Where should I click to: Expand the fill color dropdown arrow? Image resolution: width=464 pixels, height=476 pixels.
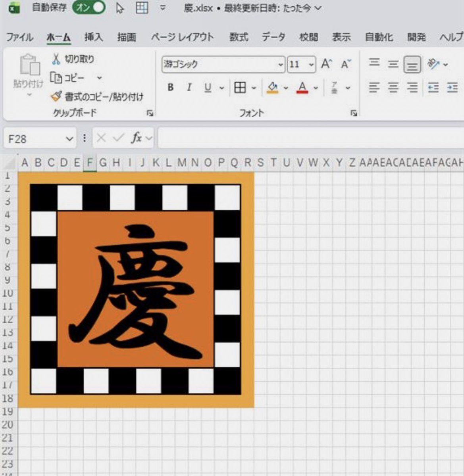pos(285,88)
